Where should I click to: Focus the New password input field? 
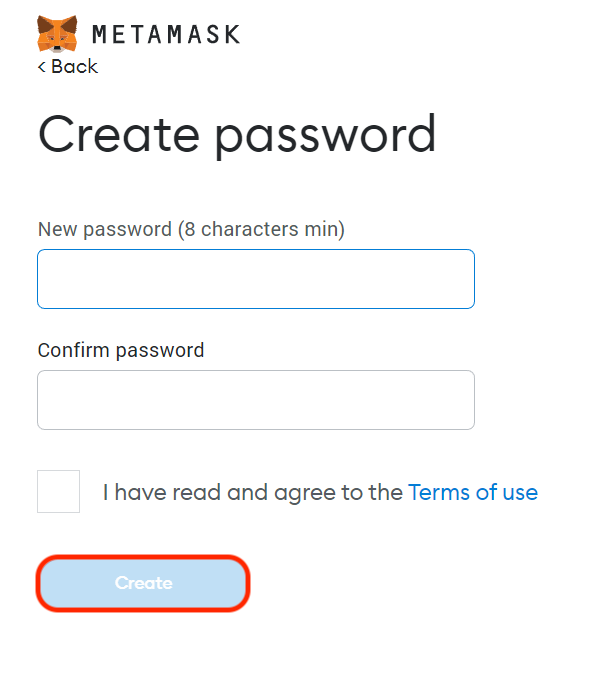coord(256,279)
